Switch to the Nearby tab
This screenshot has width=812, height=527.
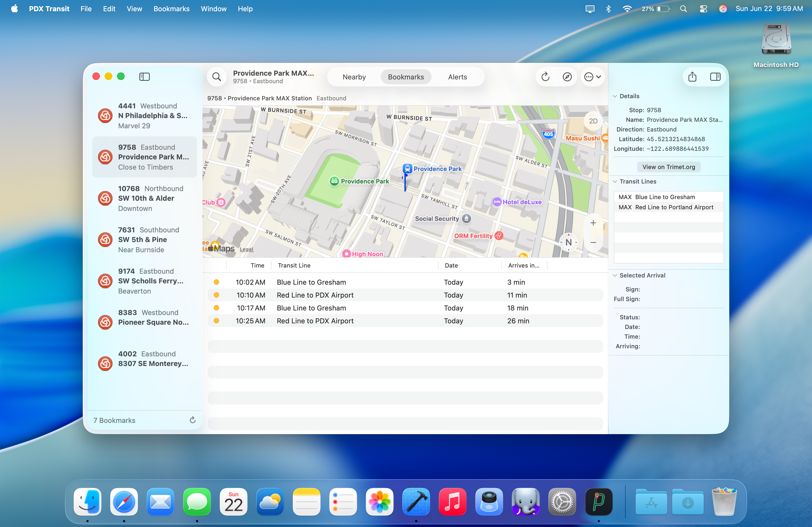coord(354,77)
